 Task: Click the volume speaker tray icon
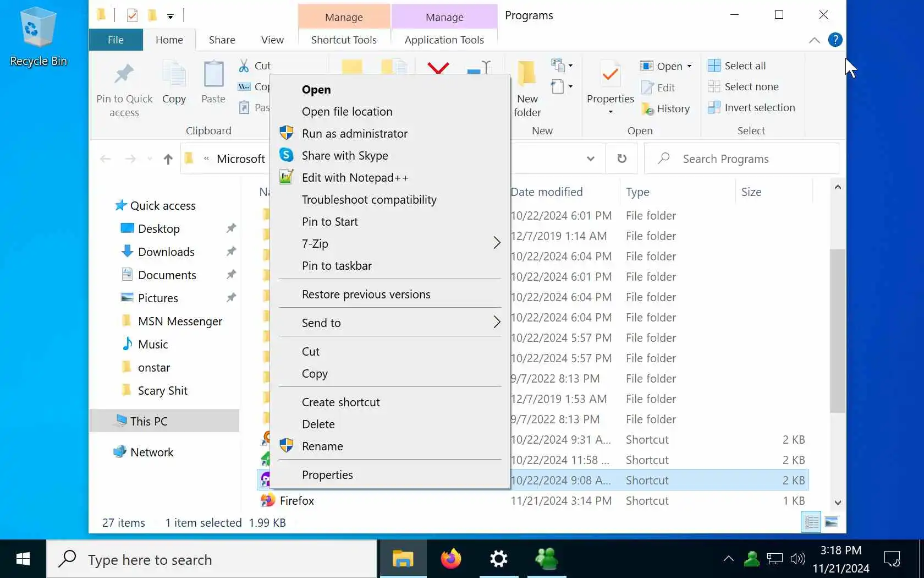coord(798,559)
